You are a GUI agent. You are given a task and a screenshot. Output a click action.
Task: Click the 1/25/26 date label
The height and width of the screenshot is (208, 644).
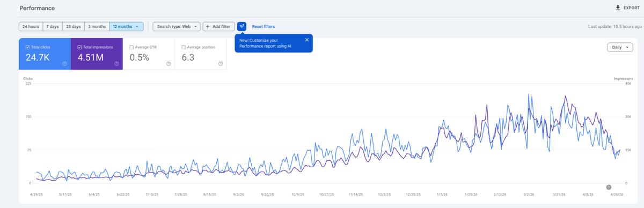pyautogui.click(x=472, y=195)
